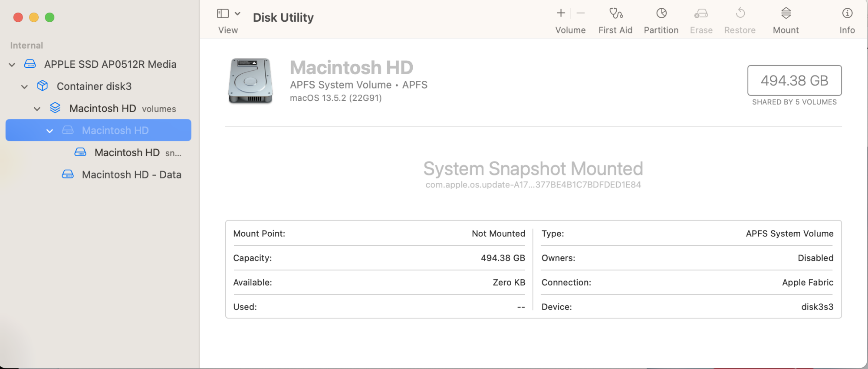Select Container disk3 label

(94, 86)
